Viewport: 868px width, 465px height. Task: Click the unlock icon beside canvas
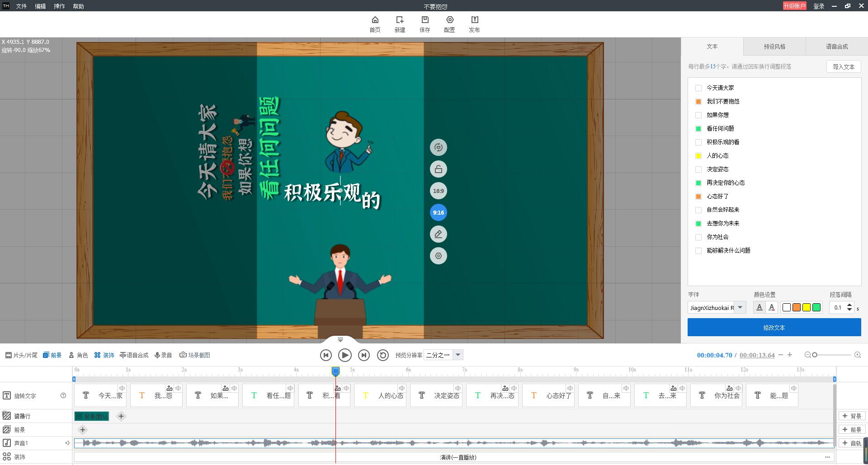pyautogui.click(x=438, y=169)
